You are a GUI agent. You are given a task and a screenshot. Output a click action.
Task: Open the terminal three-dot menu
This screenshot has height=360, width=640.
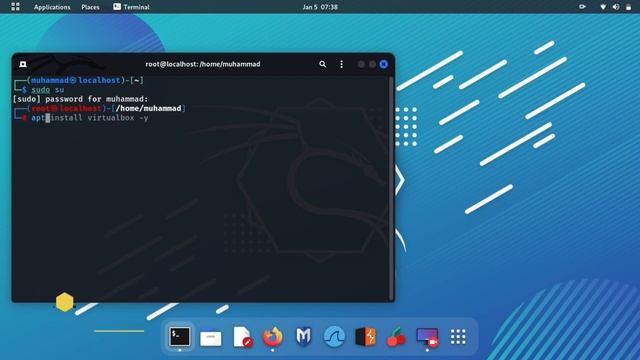342,64
